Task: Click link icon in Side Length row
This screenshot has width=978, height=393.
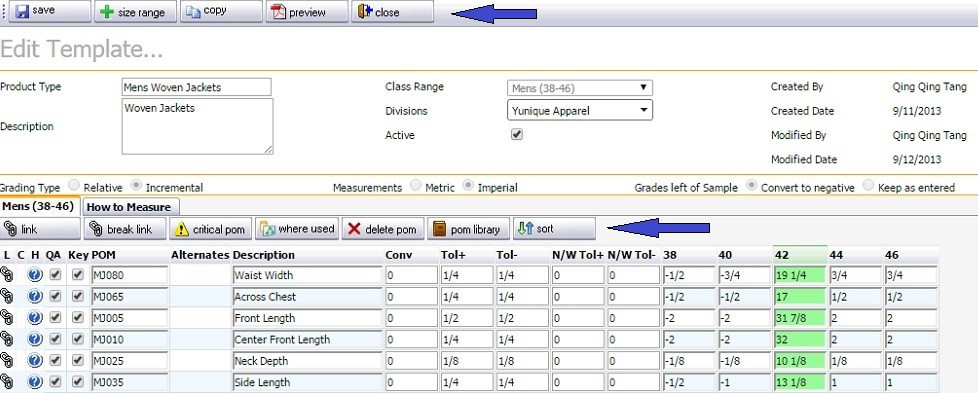Action: point(6,382)
